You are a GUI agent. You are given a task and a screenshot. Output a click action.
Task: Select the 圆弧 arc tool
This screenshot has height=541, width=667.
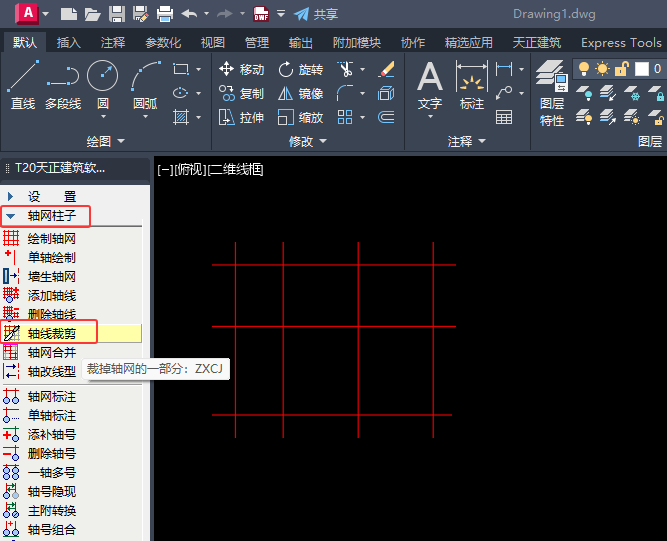click(145, 84)
